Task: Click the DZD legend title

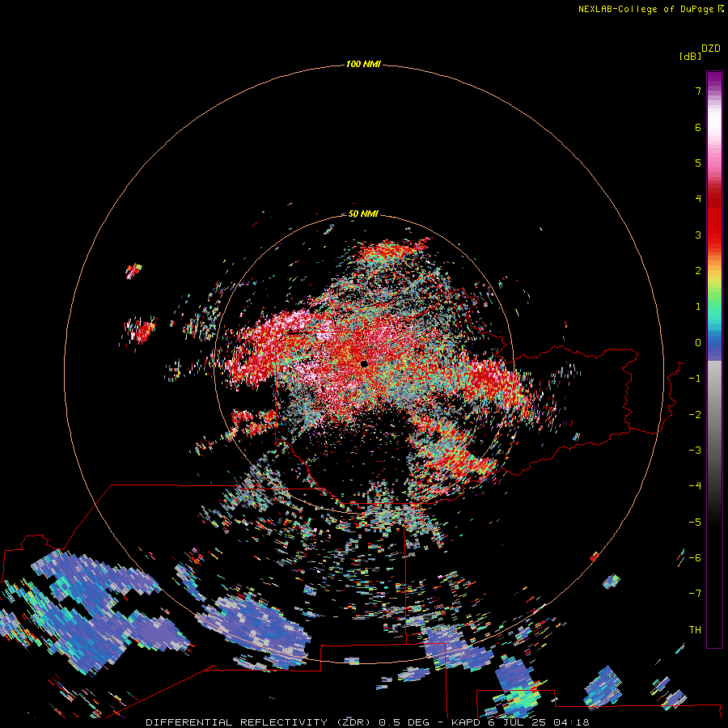Action: tap(711, 48)
